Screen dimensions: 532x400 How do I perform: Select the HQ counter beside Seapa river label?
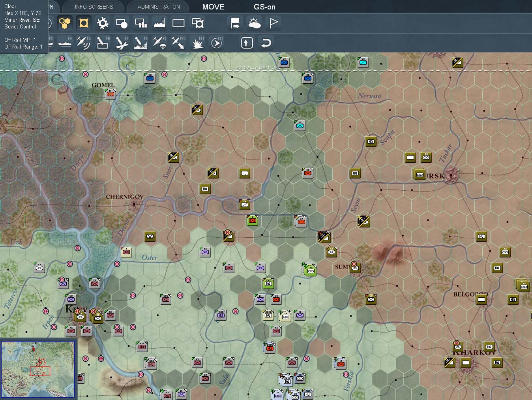(371, 141)
